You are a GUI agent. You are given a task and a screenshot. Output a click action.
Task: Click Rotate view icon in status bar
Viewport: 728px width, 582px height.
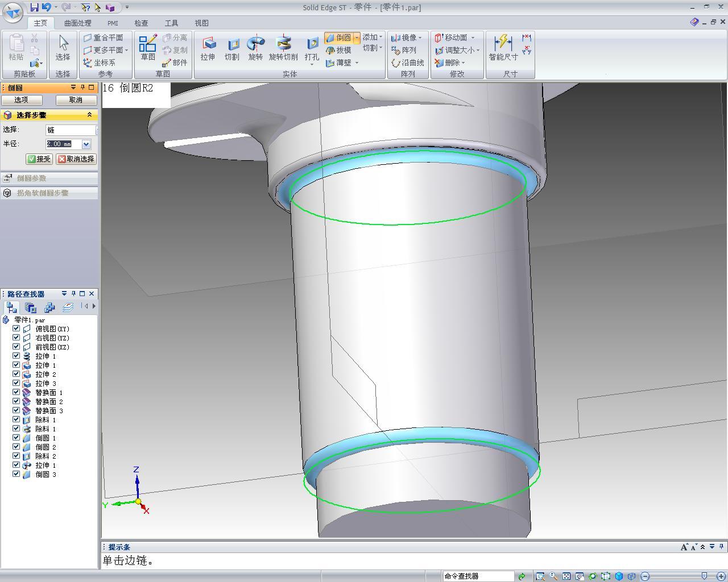point(593,576)
